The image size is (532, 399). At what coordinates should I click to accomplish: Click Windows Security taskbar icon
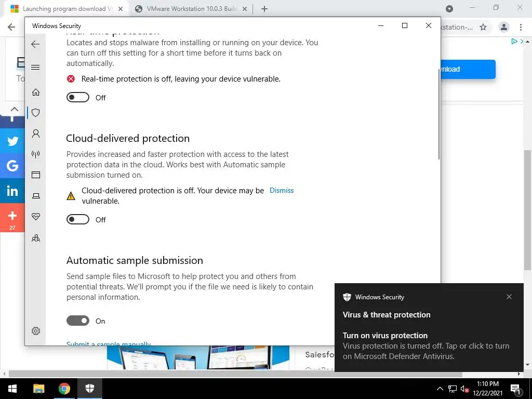click(x=89, y=389)
